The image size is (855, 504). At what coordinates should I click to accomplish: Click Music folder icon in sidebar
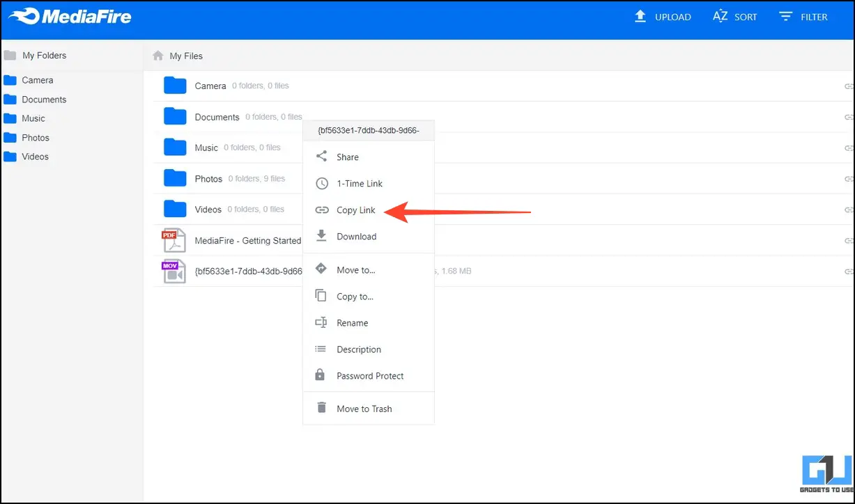tap(10, 118)
